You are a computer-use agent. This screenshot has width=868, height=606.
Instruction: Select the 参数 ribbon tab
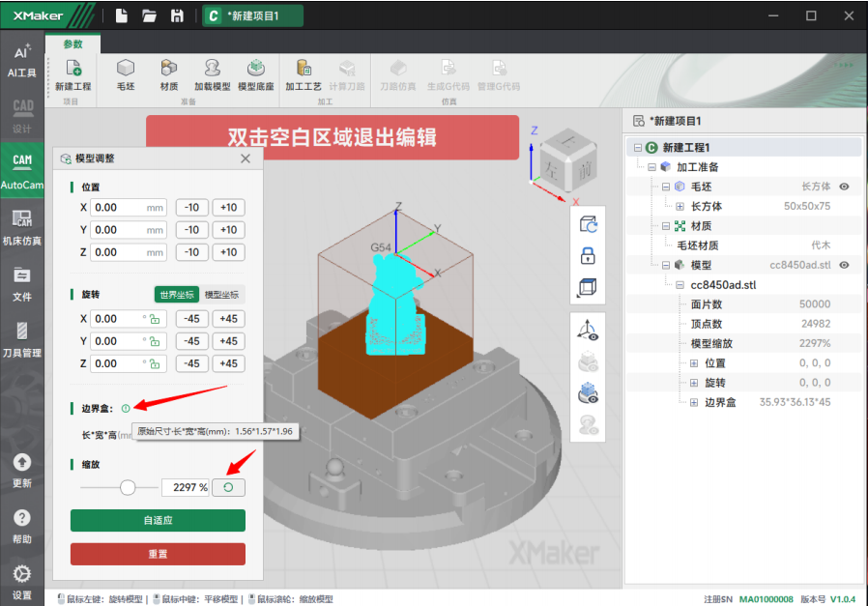point(72,43)
